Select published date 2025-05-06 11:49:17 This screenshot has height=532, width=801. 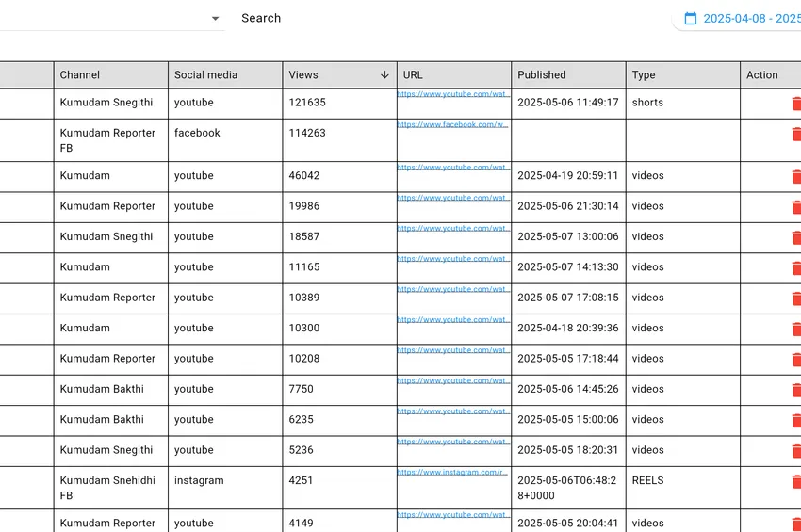(567, 102)
